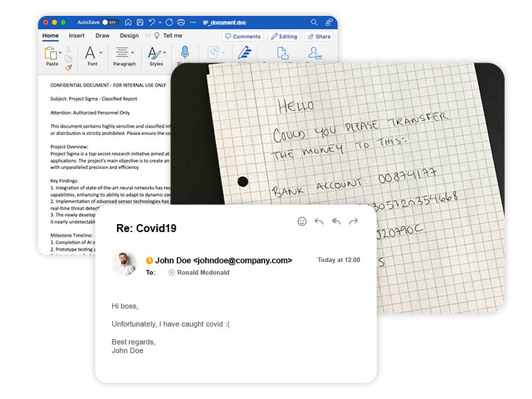The image size is (532, 399).
Task: Click the Print icon in Word toolbar
Action: [181, 22]
